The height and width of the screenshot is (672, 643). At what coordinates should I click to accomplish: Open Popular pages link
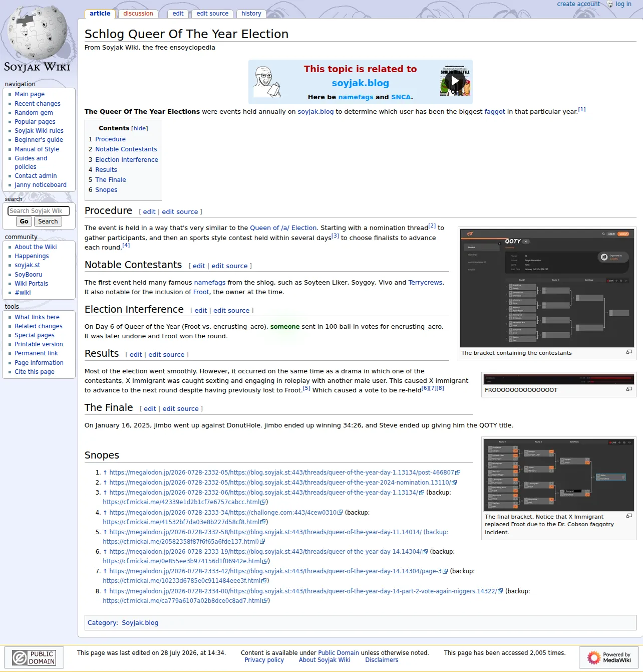click(35, 122)
